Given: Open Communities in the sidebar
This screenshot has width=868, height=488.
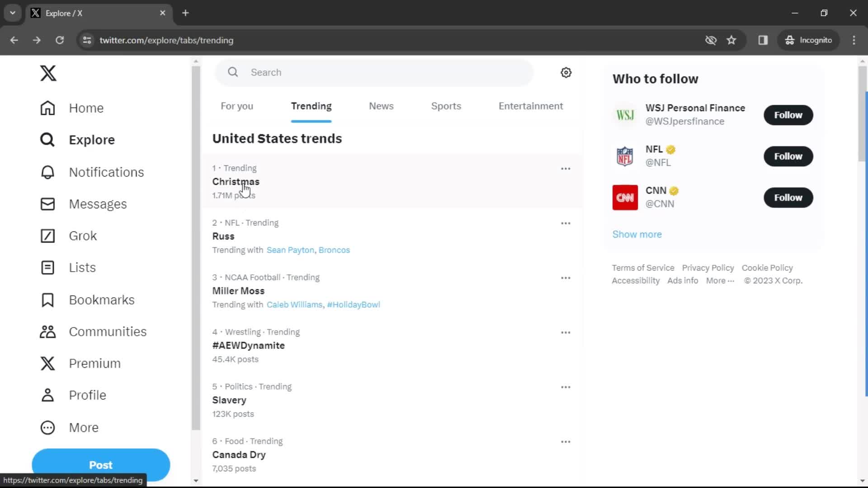Looking at the screenshot, I should (94, 332).
